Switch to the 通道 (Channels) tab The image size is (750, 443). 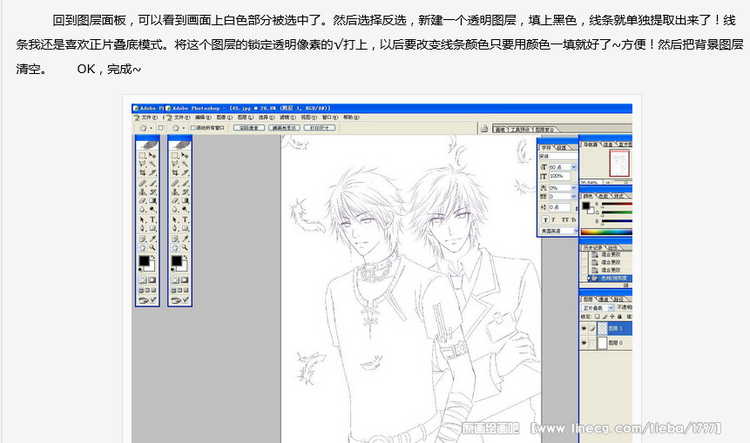coord(603,299)
